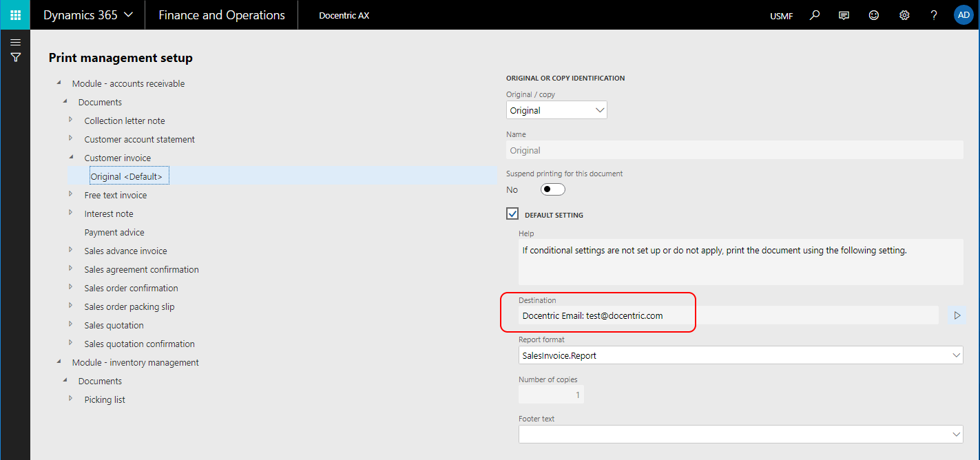Select Picking list tree label
The width and height of the screenshot is (980, 460).
(105, 399)
